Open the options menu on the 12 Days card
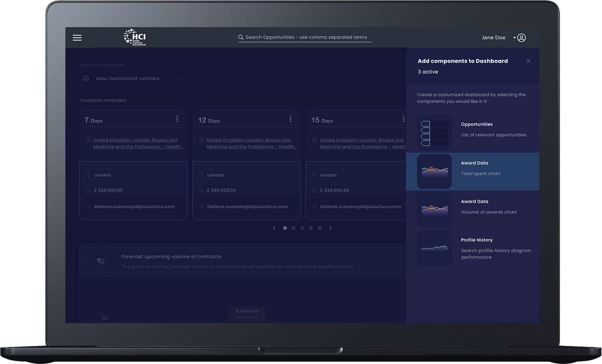 point(290,118)
